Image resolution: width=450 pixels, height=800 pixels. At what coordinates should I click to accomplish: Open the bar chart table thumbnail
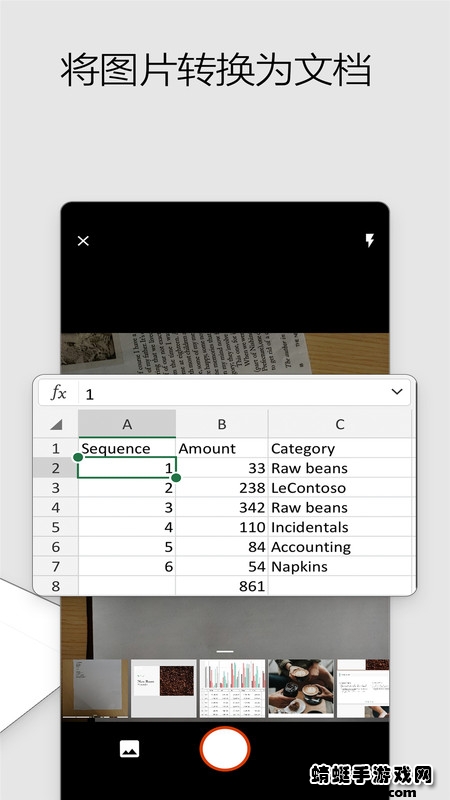232,688
